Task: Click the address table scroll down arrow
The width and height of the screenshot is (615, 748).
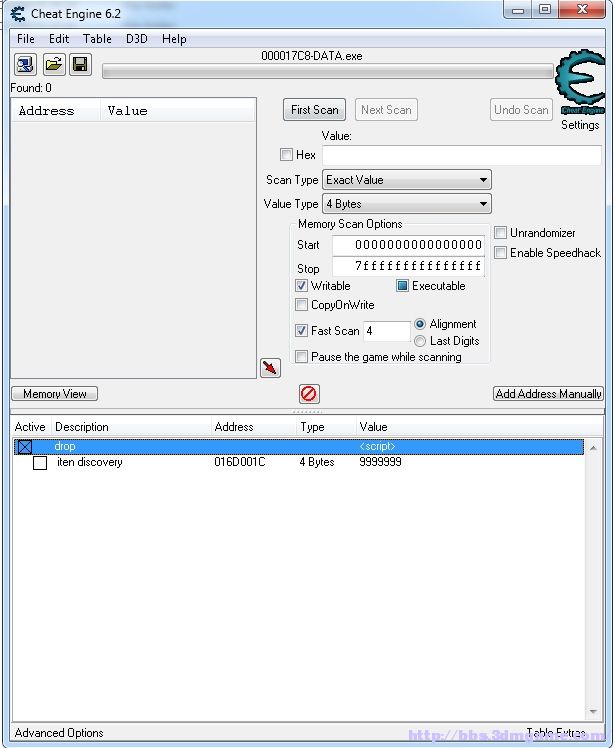Action: (593, 712)
